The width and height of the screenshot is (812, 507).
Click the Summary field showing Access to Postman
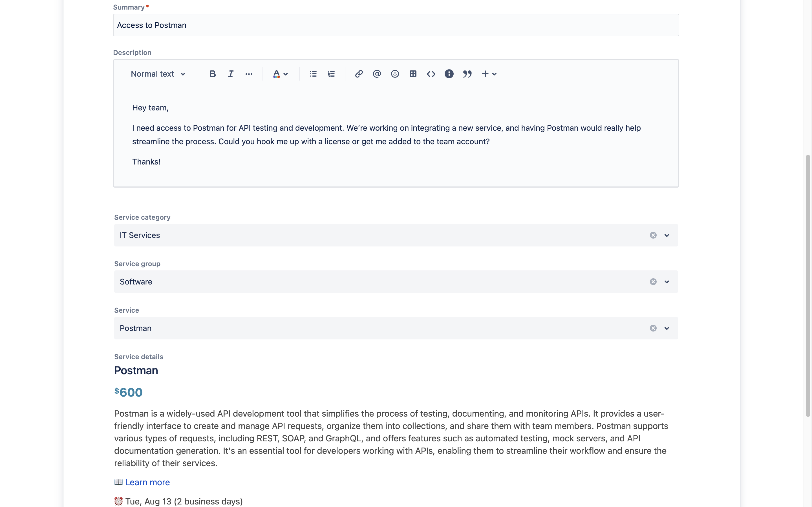coord(396,25)
